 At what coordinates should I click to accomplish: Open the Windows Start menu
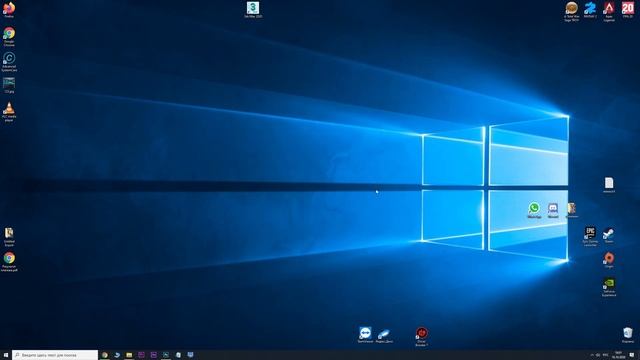point(6,355)
